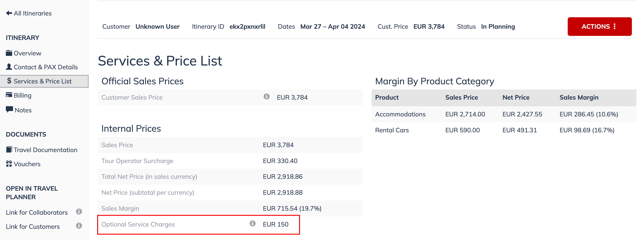The image size is (644, 240).
Task: Show info for Link for Customers
Action: (x=79, y=226)
